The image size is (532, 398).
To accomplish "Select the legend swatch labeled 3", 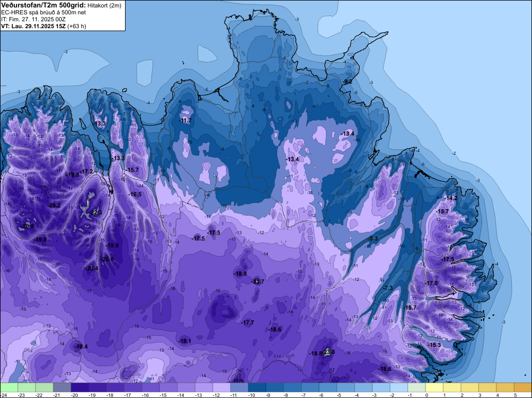I will (487, 387).
